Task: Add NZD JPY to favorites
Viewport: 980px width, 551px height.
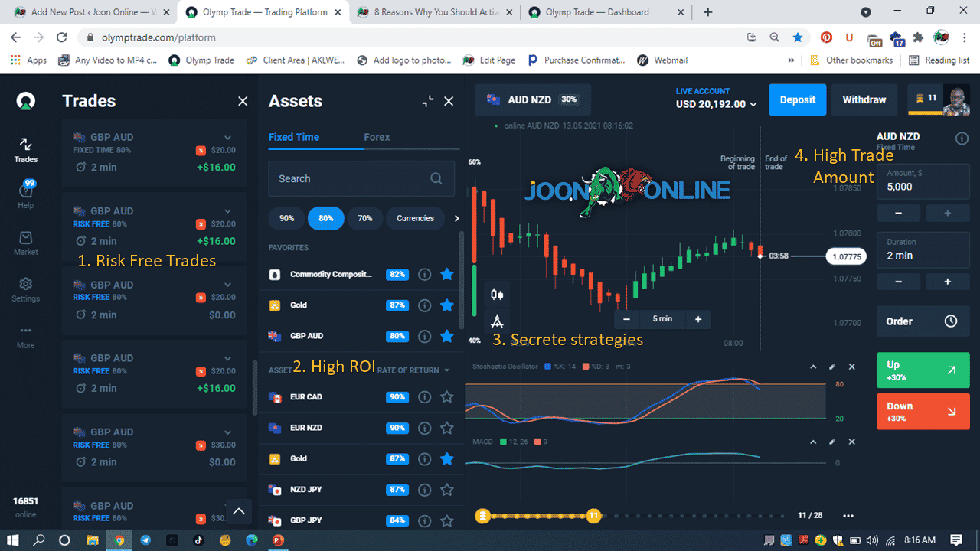Action: coord(447,489)
